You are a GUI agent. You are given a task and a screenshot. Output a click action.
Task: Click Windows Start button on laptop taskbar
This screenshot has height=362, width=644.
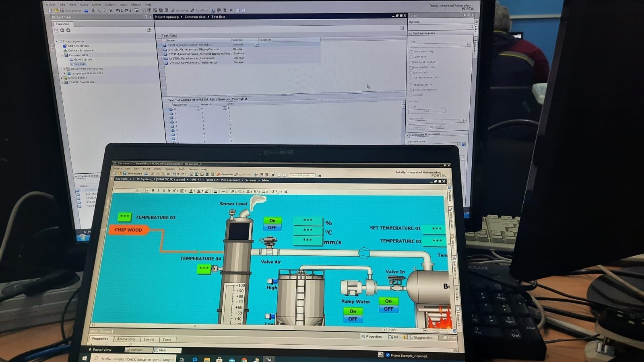click(85, 358)
